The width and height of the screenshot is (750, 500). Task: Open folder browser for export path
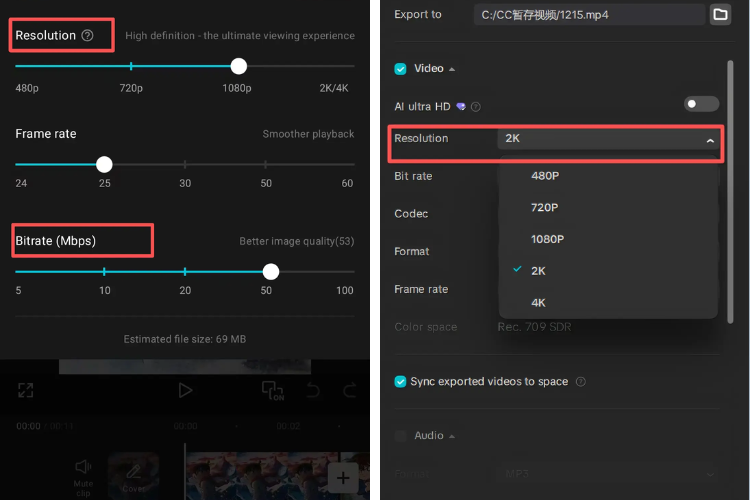[x=720, y=14]
